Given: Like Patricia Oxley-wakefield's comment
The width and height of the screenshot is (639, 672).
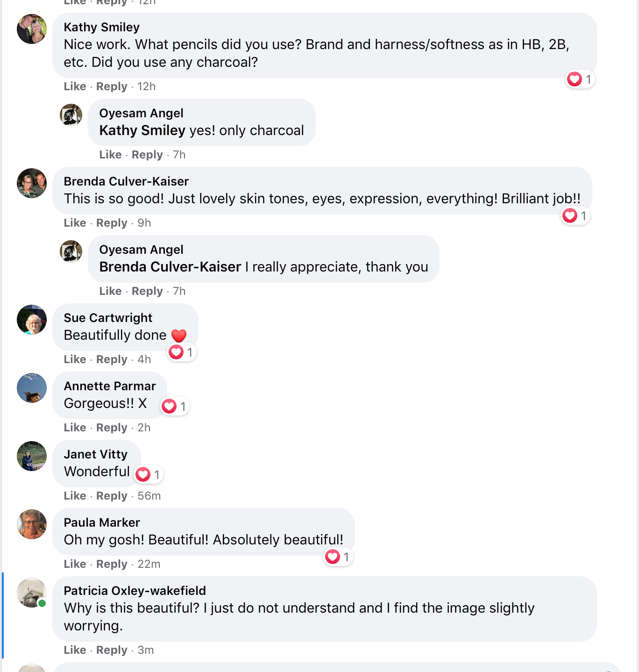Looking at the screenshot, I should 75,650.
